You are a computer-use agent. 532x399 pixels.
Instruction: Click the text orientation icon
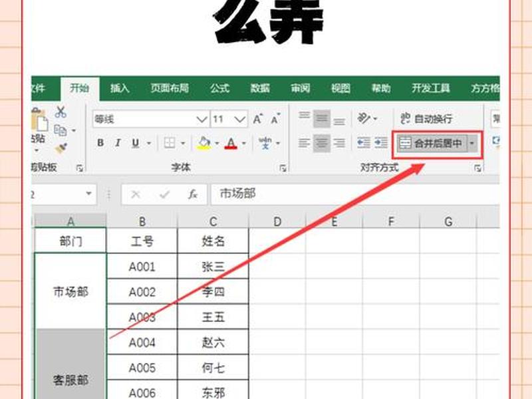363,118
